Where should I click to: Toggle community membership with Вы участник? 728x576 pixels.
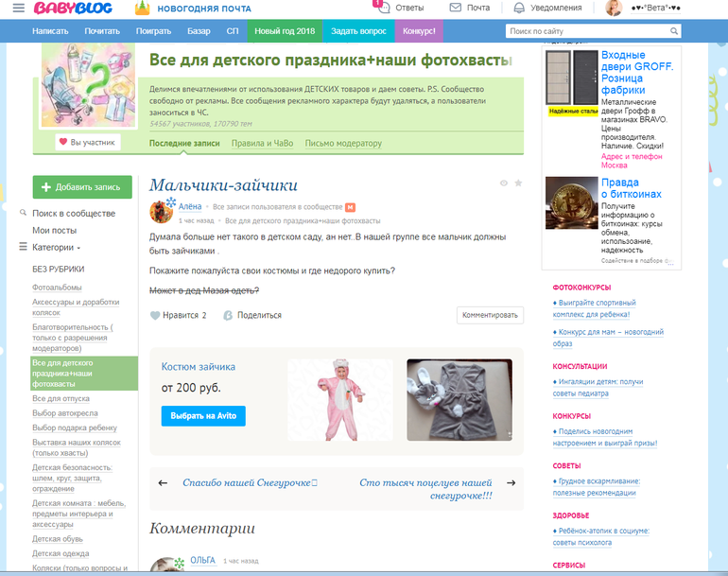[x=88, y=143]
